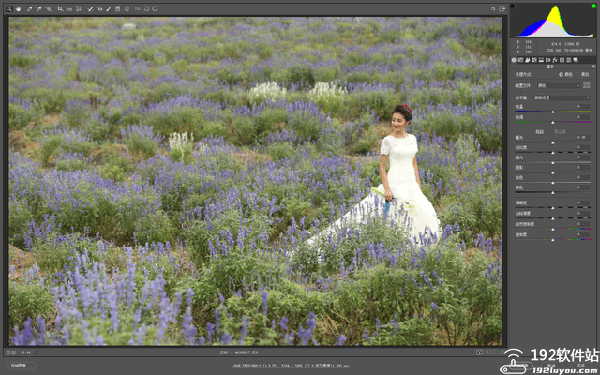The image size is (600, 375).
Task: Rotate image clockwise with the toolbar icon
Action: pyautogui.click(x=155, y=8)
